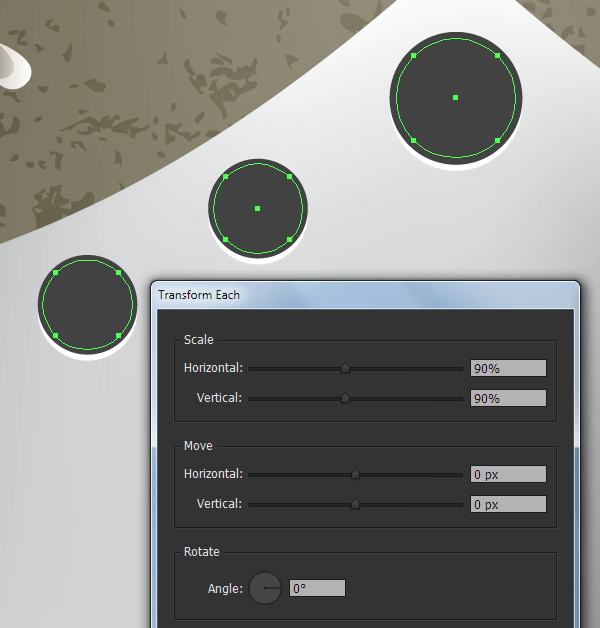Click the Scale Horizontal 90% field
Screen dimensions: 600x628
click(x=508, y=368)
